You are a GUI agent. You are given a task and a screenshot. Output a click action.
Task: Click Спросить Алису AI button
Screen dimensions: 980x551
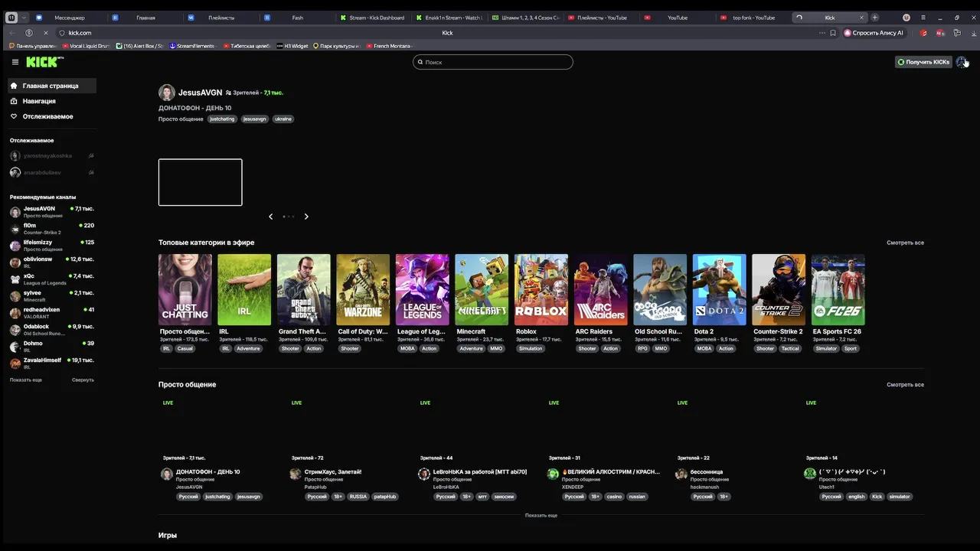tap(874, 33)
